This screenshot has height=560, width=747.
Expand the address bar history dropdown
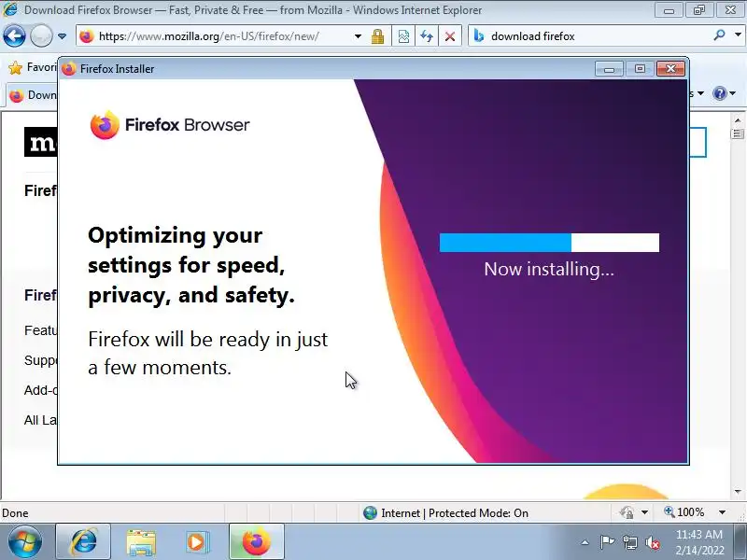[x=358, y=36]
